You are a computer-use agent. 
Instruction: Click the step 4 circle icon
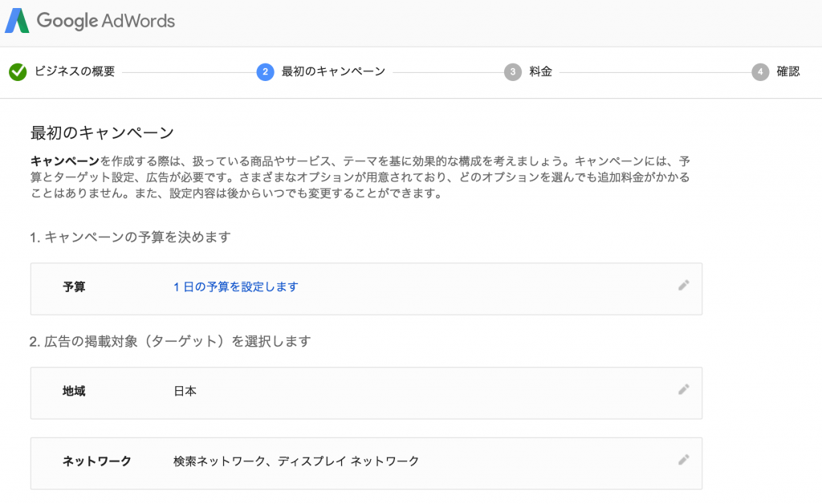tap(760, 71)
